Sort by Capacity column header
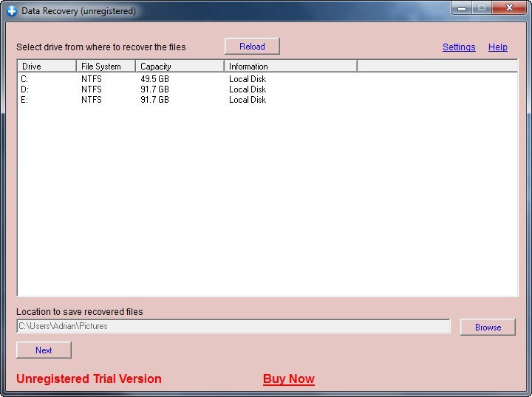Viewport: 532px width, 397px height. click(180, 67)
